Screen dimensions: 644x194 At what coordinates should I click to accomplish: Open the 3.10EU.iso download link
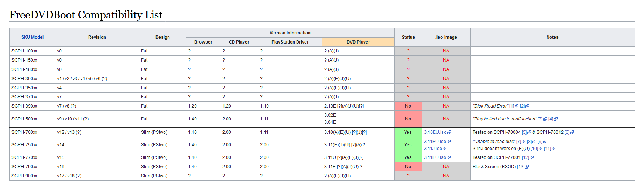pos(435,132)
